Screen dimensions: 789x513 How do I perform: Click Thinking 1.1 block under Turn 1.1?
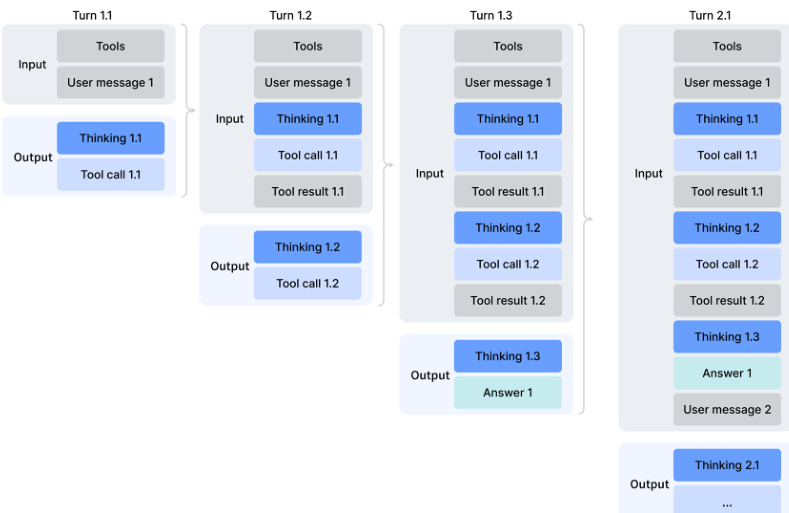pos(111,138)
